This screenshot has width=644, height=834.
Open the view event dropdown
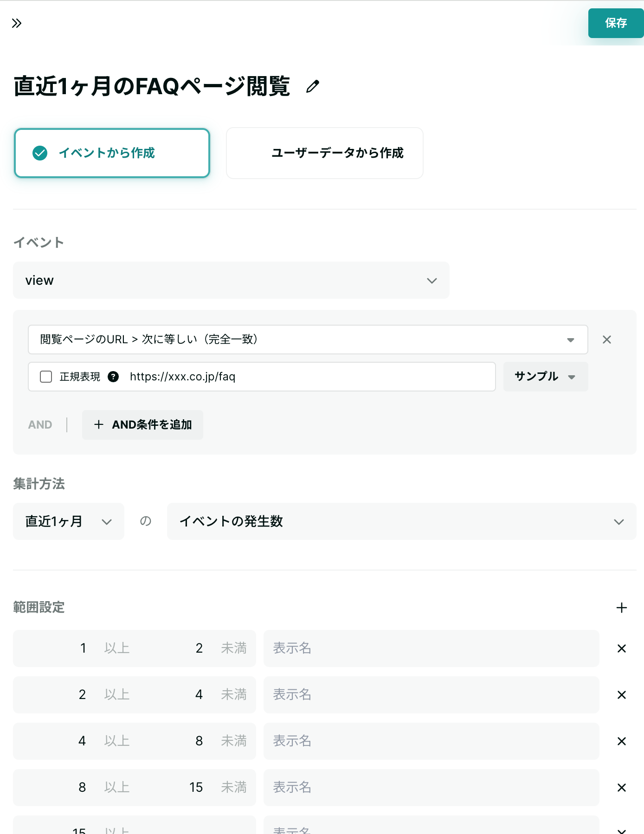[x=231, y=280]
